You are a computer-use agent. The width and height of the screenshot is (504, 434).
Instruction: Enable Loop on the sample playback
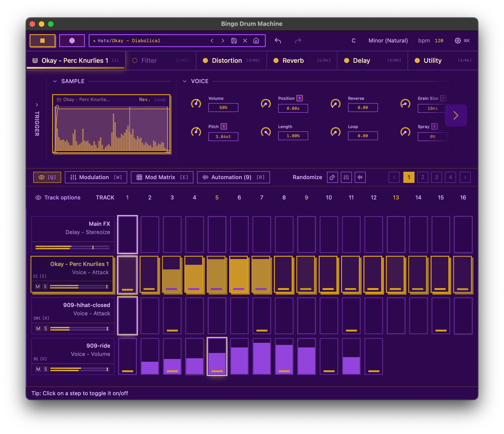coord(160,99)
